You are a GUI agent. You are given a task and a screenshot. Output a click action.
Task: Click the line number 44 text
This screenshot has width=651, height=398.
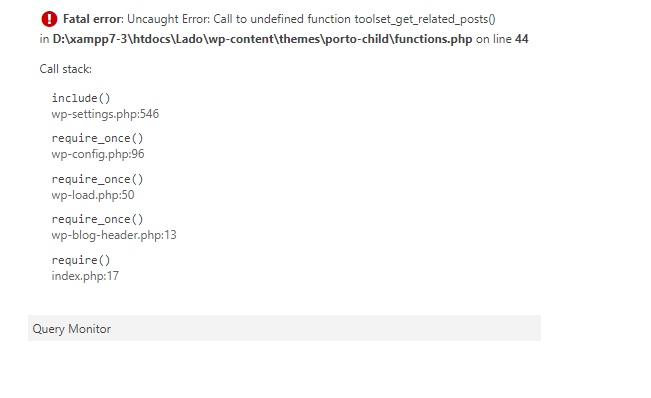click(x=521, y=39)
